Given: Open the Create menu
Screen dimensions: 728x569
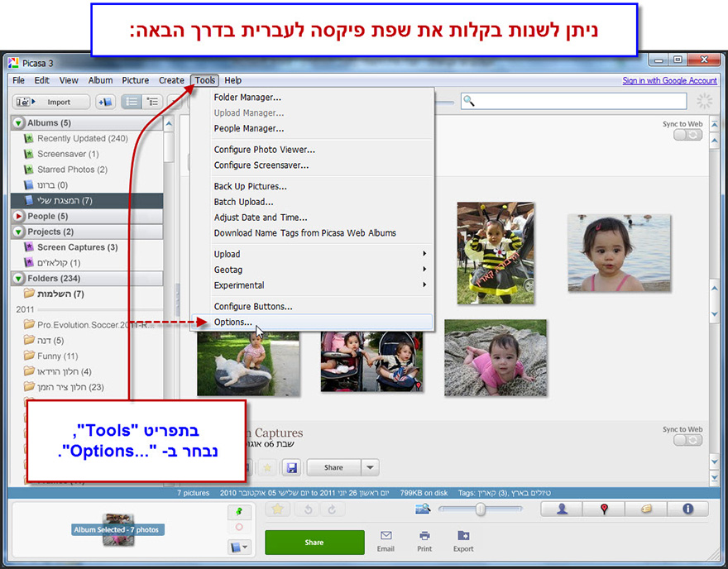Looking at the screenshot, I should [x=171, y=80].
